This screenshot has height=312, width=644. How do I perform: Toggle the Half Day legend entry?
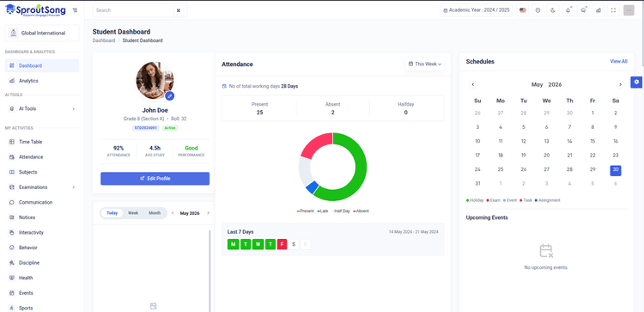pos(340,211)
